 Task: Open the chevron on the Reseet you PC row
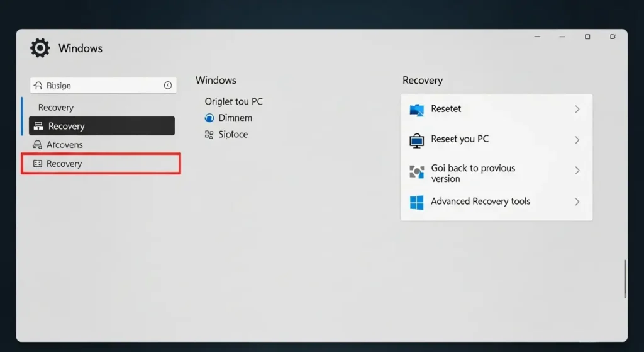pyautogui.click(x=577, y=140)
